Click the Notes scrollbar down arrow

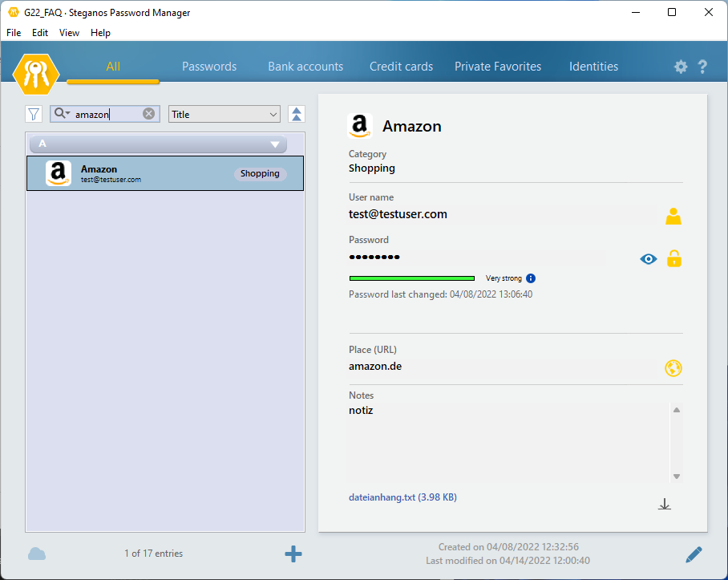click(677, 476)
